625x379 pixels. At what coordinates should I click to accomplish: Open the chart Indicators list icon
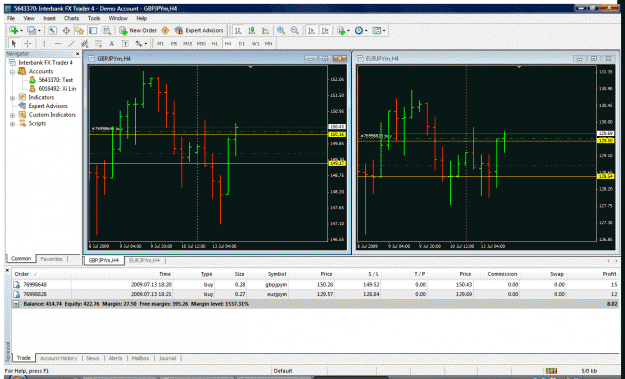(x=341, y=31)
